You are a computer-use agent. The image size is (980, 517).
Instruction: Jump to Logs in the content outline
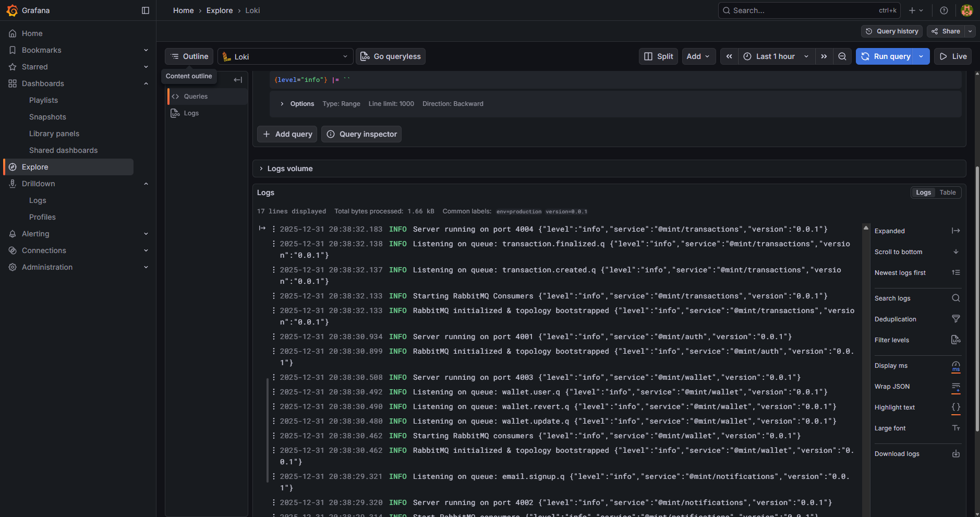click(x=191, y=113)
